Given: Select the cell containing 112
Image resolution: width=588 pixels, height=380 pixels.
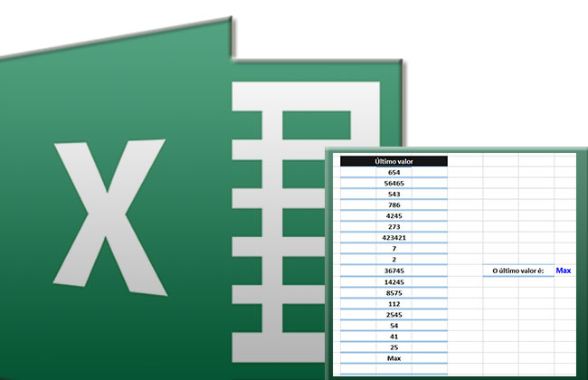Looking at the screenshot, I should coord(394,304).
